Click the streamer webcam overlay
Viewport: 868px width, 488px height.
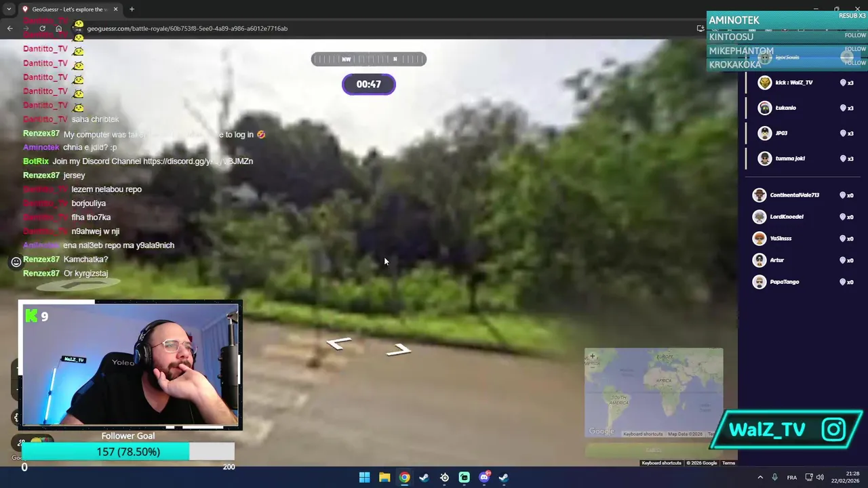(130, 365)
